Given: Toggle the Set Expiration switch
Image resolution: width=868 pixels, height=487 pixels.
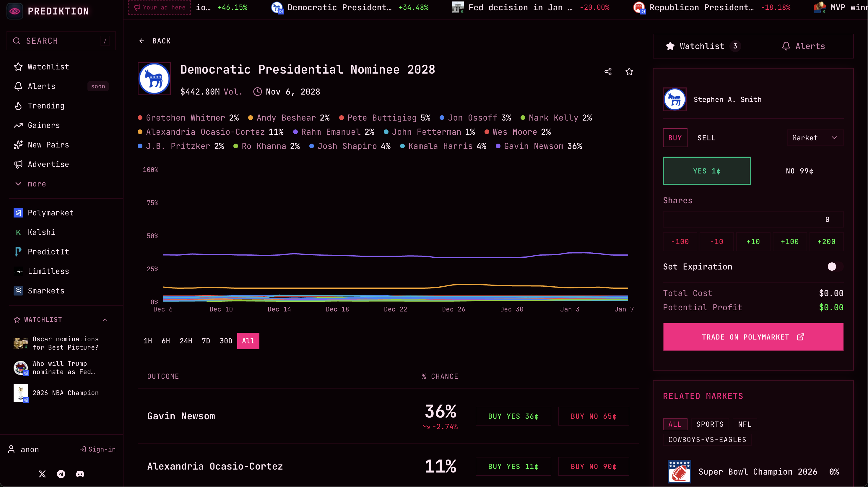Looking at the screenshot, I should click(x=835, y=267).
